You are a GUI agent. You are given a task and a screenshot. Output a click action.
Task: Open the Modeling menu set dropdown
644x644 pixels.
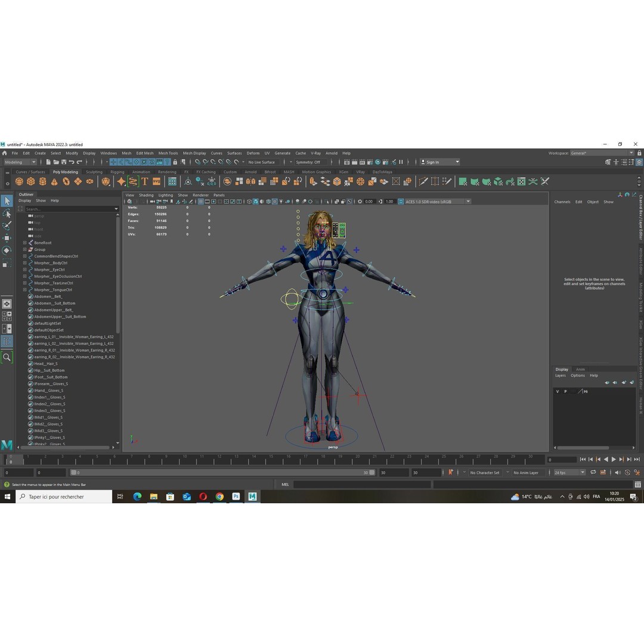pyautogui.click(x=20, y=162)
